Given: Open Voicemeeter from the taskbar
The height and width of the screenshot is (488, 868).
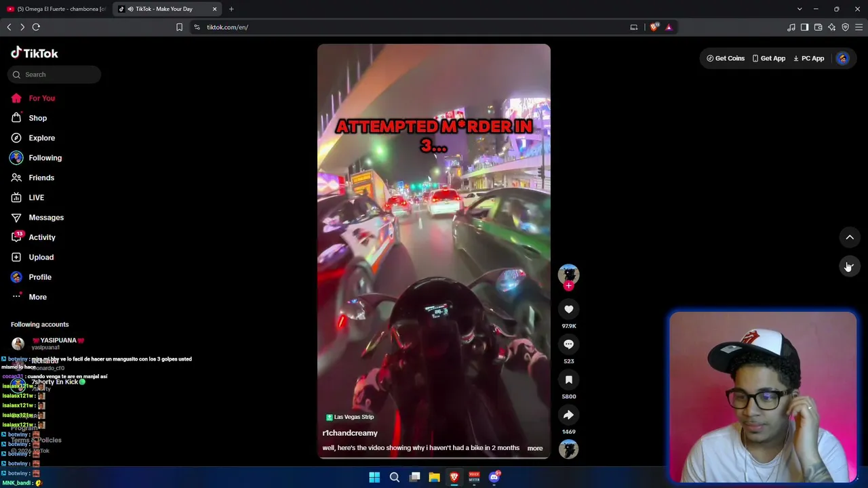Looking at the screenshot, I should point(474,477).
